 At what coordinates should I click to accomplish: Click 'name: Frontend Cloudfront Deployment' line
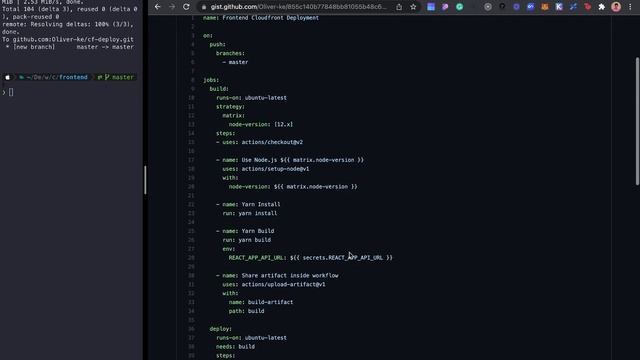point(261,18)
